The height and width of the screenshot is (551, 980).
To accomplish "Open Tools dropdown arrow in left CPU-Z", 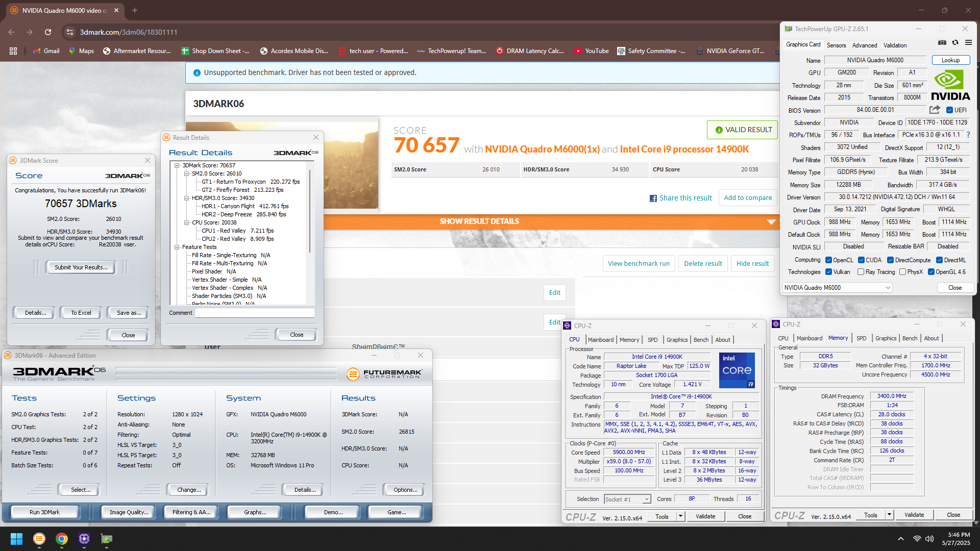I will (x=680, y=516).
